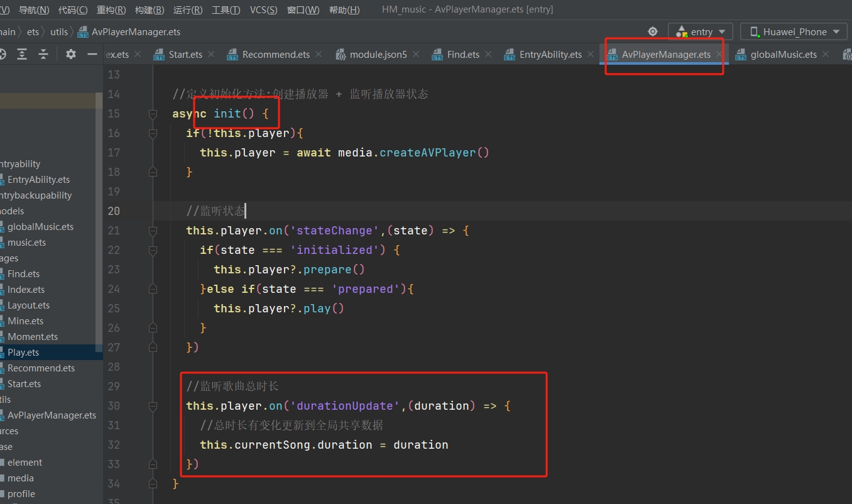The height and width of the screenshot is (504, 852).
Task: Click the module.json5 file icon in tab
Action: tap(341, 55)
